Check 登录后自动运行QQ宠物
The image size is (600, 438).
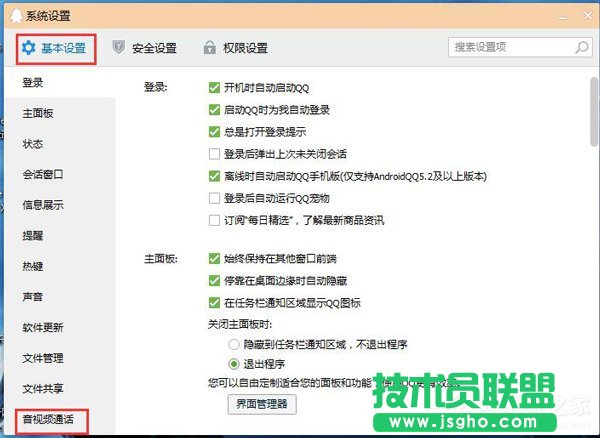click(x=214, y=198)
